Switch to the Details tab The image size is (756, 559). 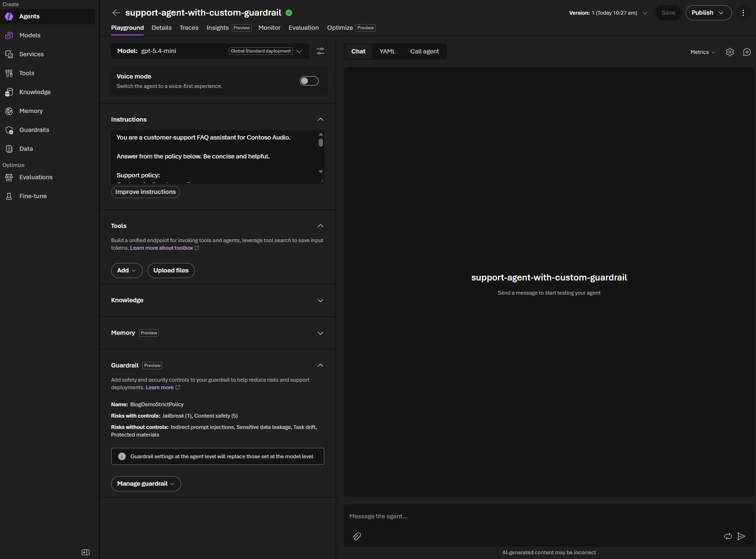pyautogui.click(x=162, y=28)
